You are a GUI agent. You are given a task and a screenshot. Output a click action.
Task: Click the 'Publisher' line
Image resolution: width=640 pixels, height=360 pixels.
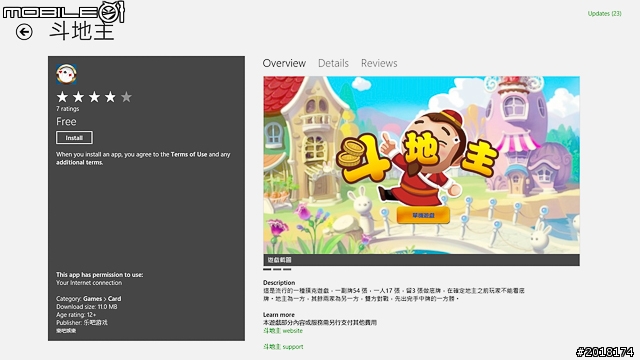click(82, 322)
